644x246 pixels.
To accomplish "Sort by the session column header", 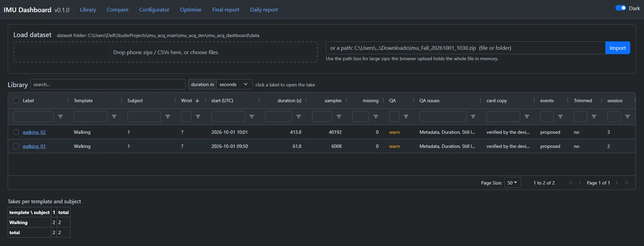I will coord(615,101).
